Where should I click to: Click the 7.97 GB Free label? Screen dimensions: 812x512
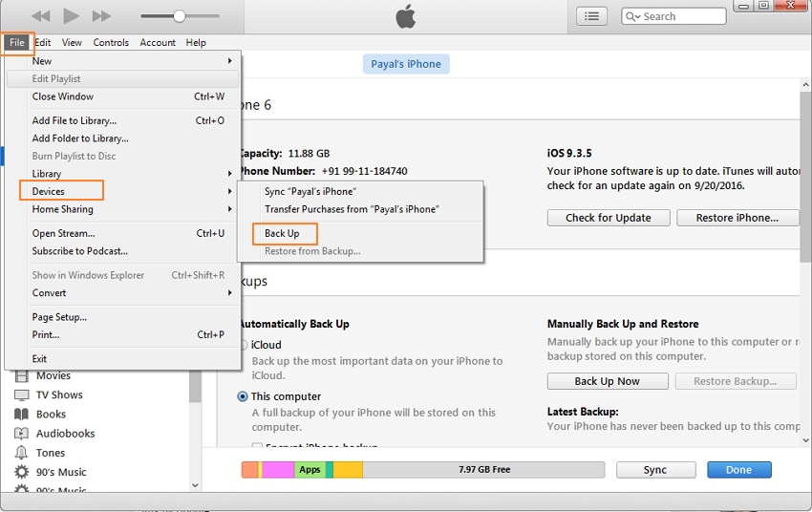click(484, 470)
